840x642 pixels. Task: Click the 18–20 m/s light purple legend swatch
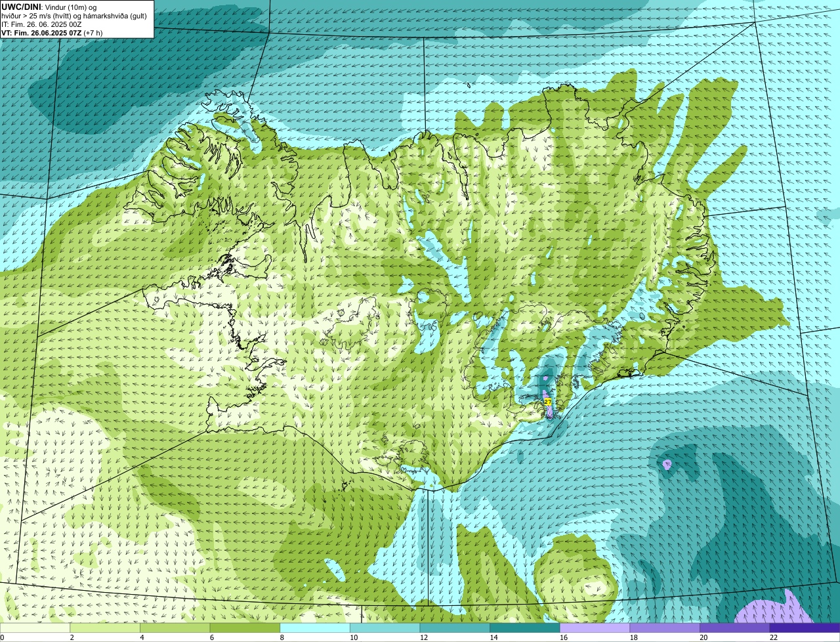click(x=665, y=628)
